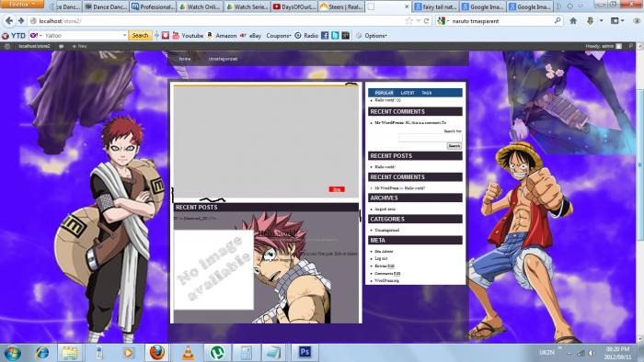Open the Facebook icon in Yahoo toolbar
This screenshot has width=644, height=362.
click(325, 36)
